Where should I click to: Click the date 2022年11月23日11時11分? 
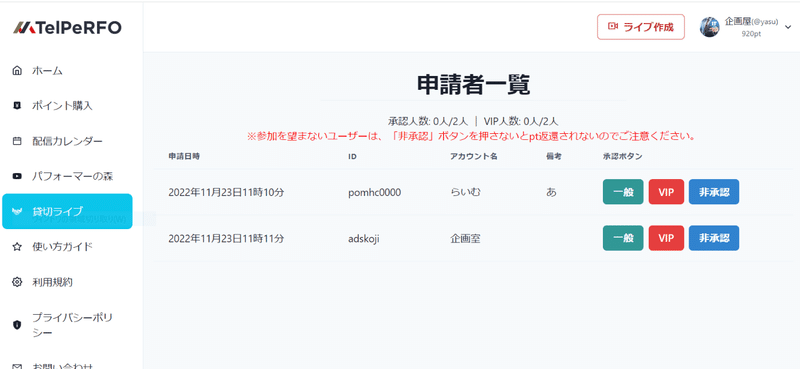tap(226, 238)
